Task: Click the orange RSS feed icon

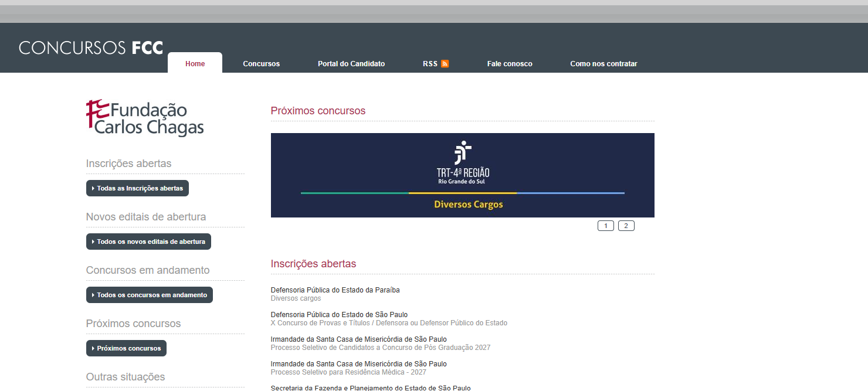Action: point(445,64)
